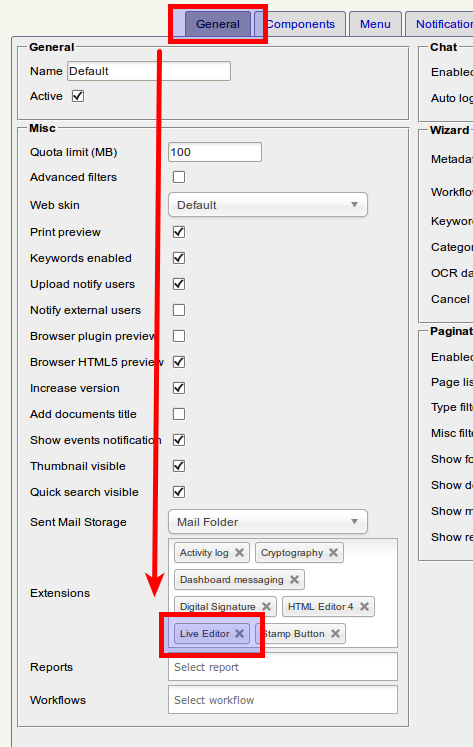The width and height of the screenshot is (473, 747).
Task: Click the Quota limit input field
Action: point(215,152)
